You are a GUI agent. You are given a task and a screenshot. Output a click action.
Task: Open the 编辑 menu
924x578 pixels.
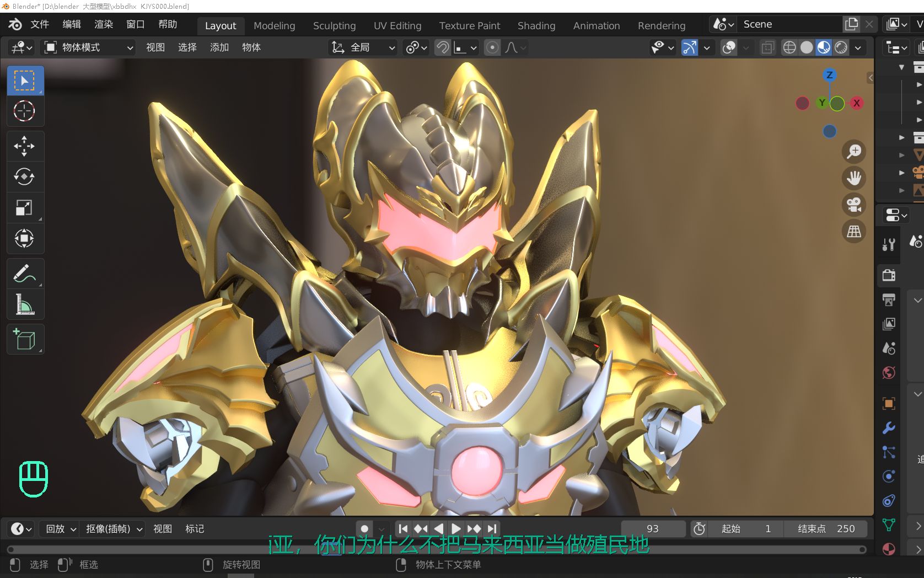[72, 24]
